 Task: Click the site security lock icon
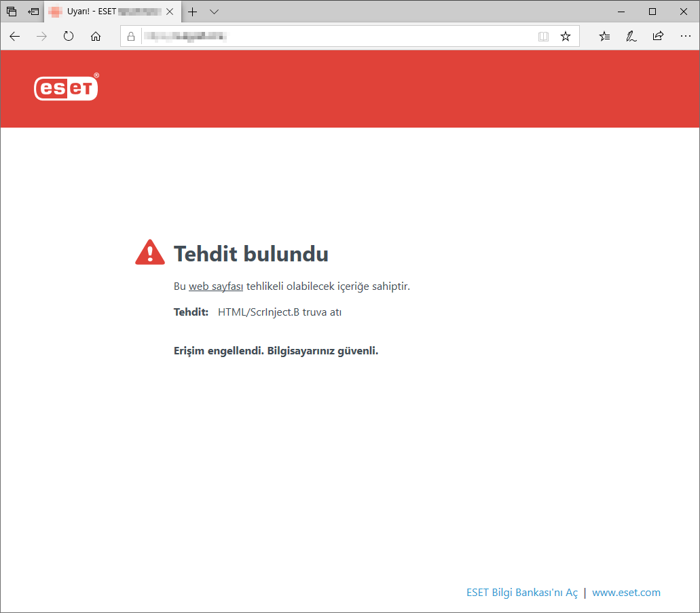point(130,37)
